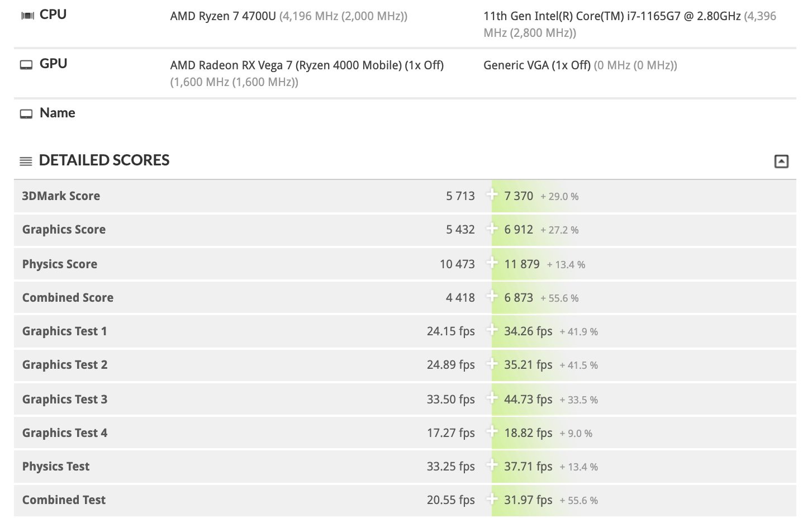Click plus icon beside 35.21 fps

[x=492, y=363]
